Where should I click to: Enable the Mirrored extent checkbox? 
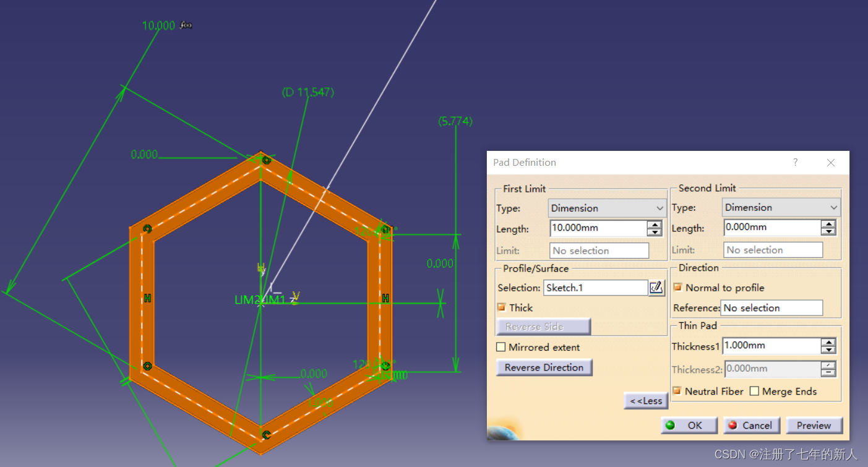tap(501, 347)
